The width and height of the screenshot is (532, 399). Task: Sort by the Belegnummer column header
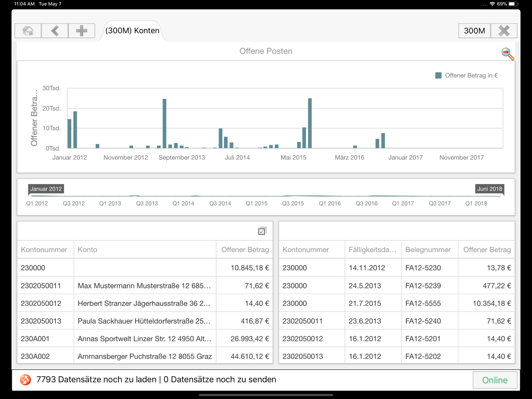click(x=430, y=250)
